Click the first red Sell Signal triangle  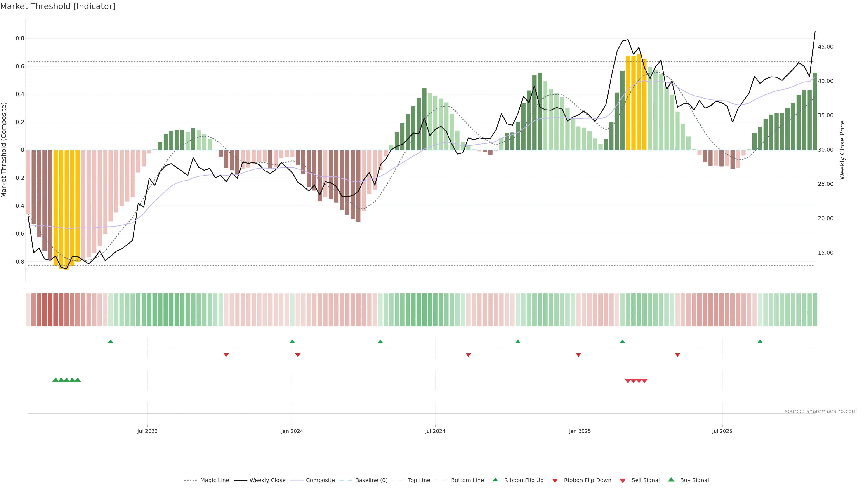628,381
